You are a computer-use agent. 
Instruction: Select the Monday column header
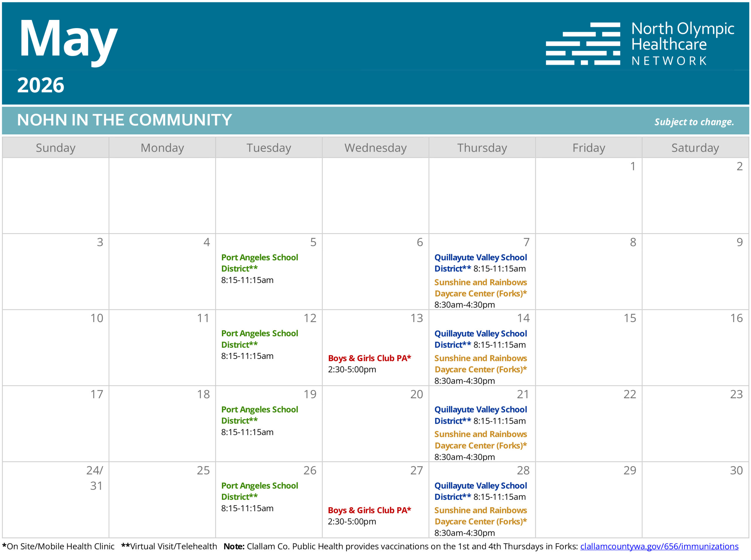point(162,147)
